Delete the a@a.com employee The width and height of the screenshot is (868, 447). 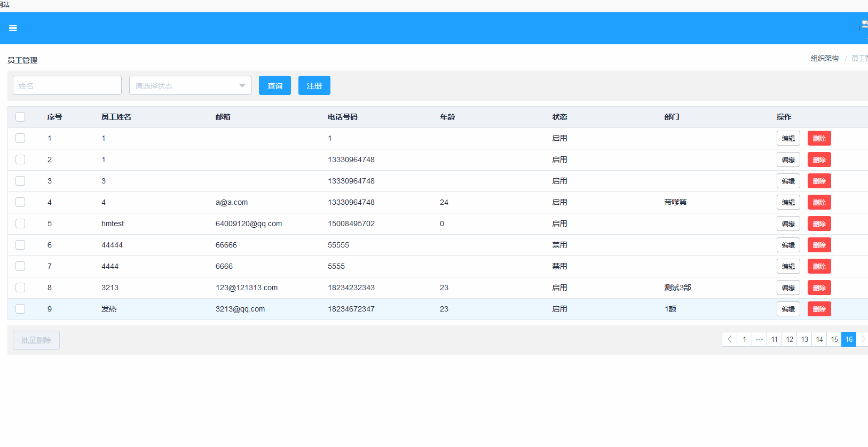(819, 202)
